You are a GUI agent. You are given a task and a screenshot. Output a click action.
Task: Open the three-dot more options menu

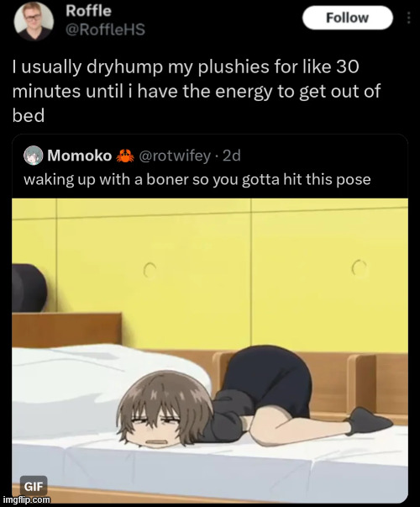pos(409,18)
